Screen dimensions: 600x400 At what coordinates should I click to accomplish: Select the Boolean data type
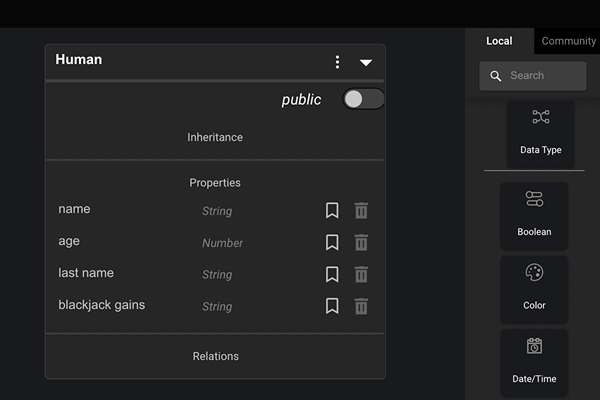click(x=534, y=215)
